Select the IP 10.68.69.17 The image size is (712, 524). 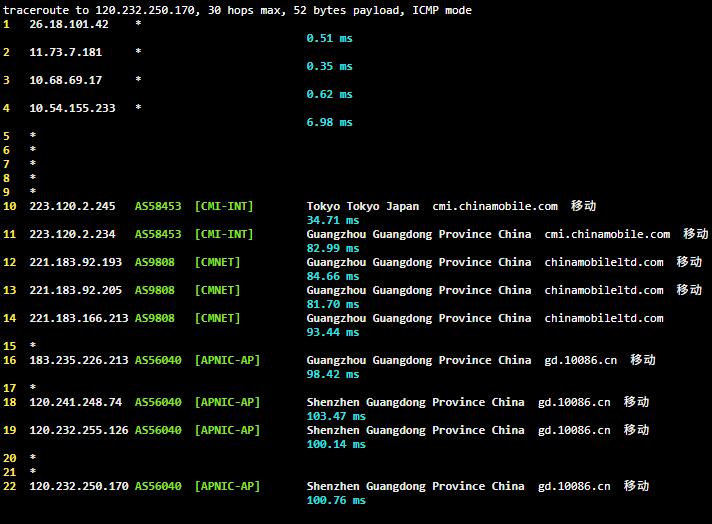tap(66, 80)
